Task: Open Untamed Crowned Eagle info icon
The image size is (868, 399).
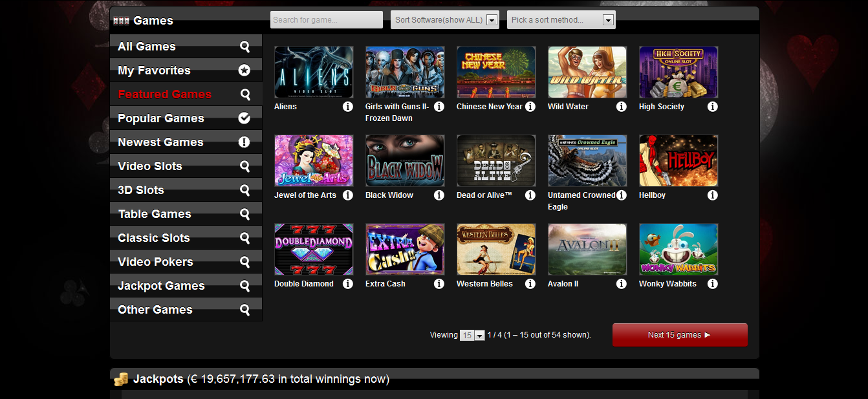Action: (622, 195)
